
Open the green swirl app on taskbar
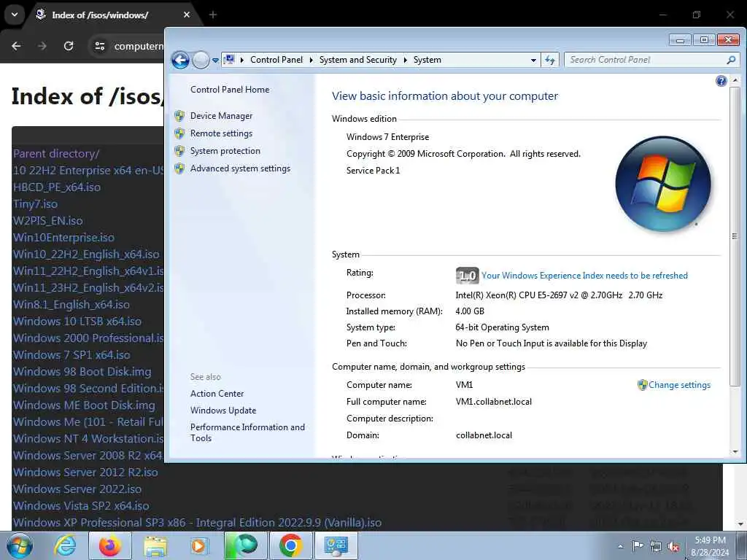pyautogui.click(x=244, y=545)
